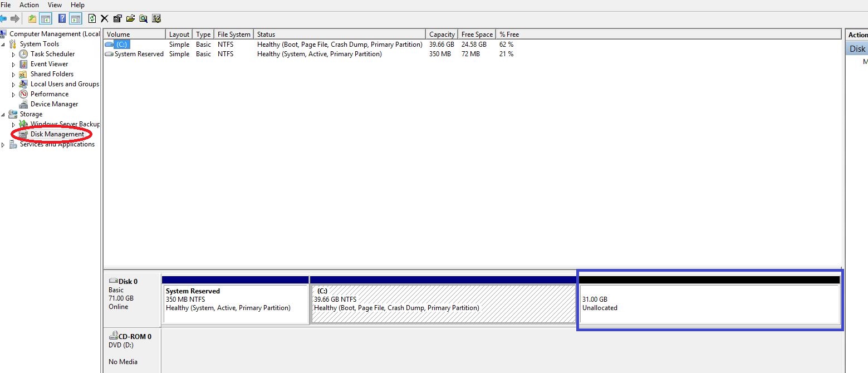The image size is (868, 373).
Task: Click the Task Scheduler clock icon
Action: 23,54
